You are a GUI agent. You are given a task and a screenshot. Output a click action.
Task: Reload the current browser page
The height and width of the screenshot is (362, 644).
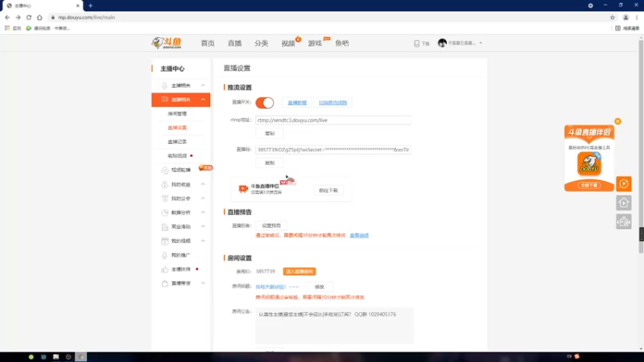29,17
